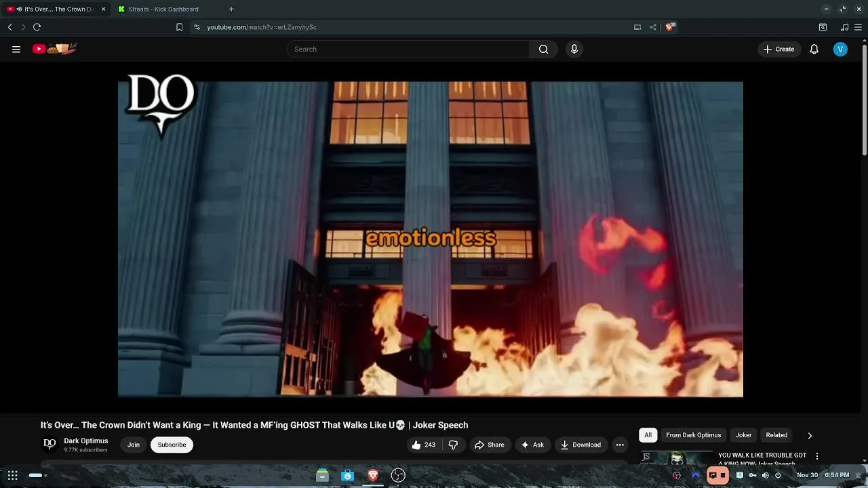Open options menu for the suggested Joker video

tap(817, 456)
